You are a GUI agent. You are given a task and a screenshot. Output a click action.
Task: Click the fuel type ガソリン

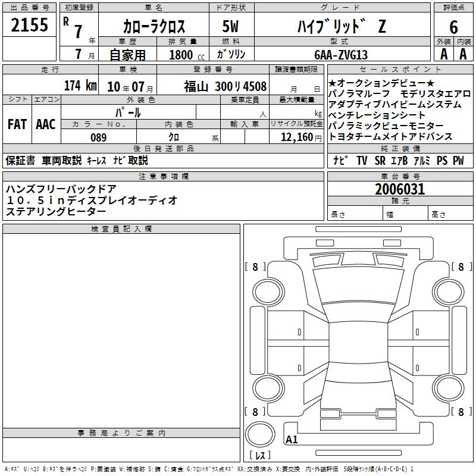pos(231,54)
